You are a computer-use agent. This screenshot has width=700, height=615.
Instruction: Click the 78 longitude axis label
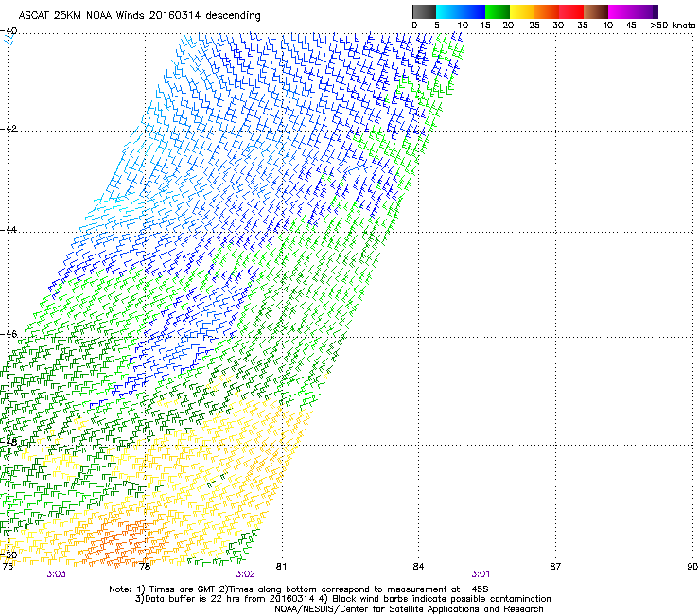(145, 567)
